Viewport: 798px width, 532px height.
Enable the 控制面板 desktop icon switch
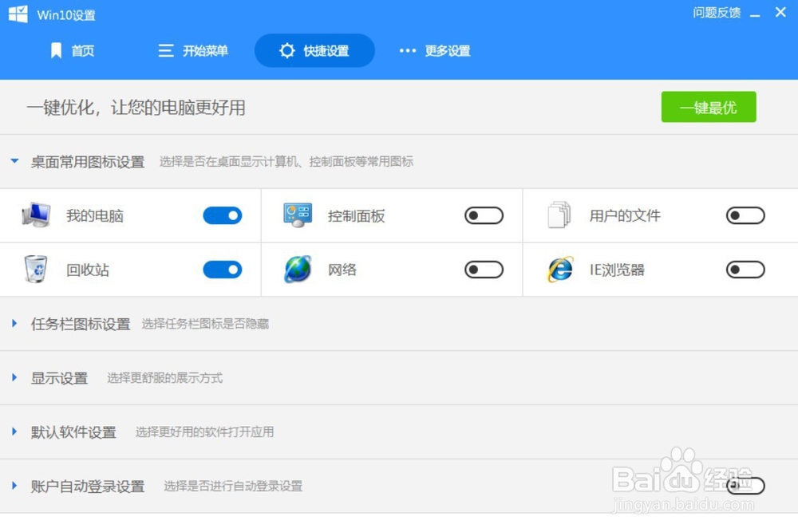pyautogui.click(x=484, y=215)
